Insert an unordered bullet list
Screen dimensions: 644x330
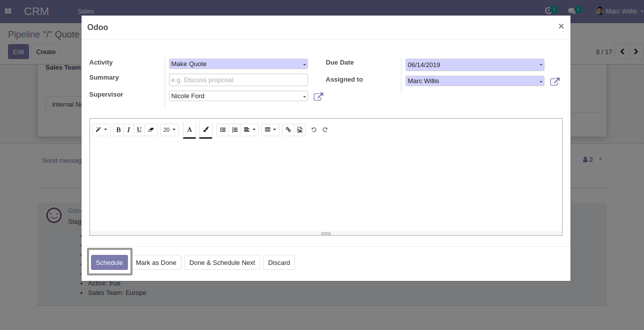tap(223, 130)
